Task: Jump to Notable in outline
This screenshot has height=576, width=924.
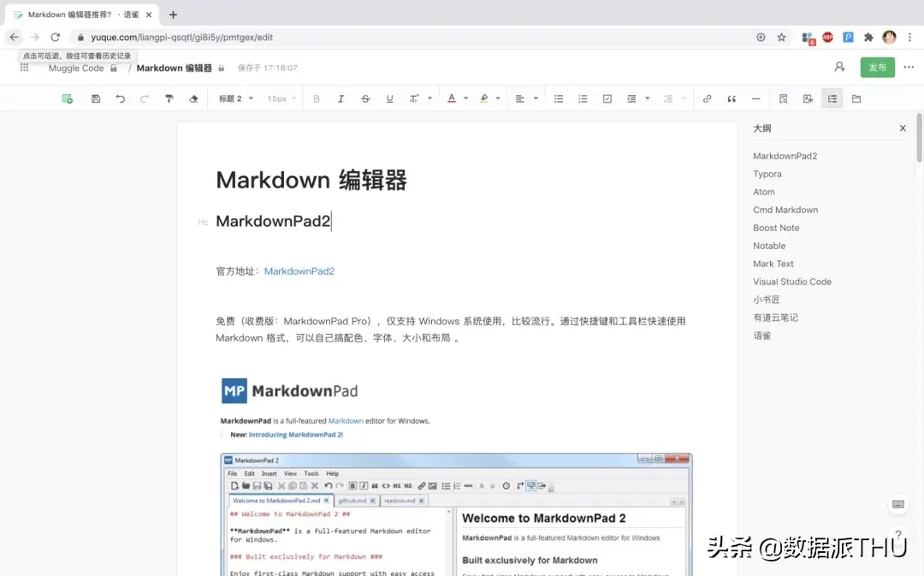Action: pos(769,246)
